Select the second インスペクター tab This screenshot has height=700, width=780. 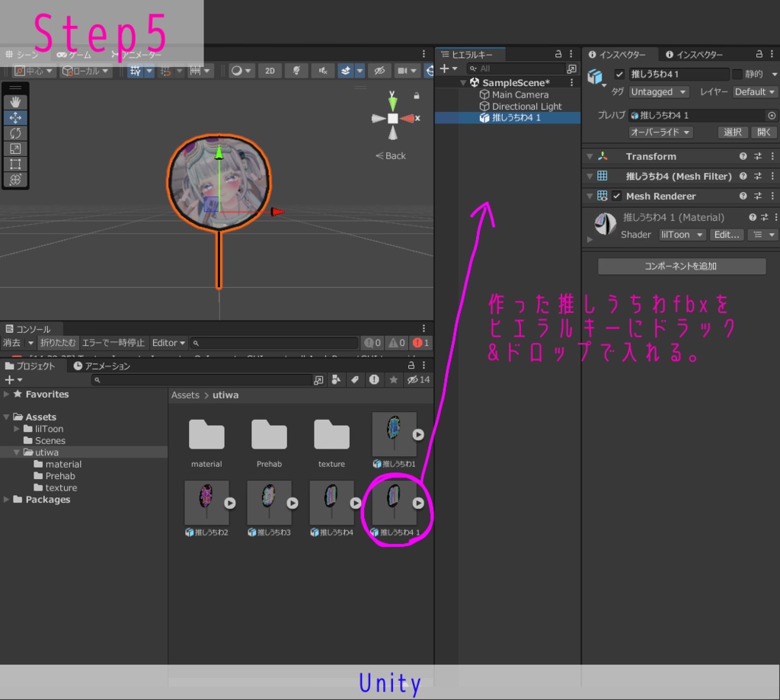point(694,54)
